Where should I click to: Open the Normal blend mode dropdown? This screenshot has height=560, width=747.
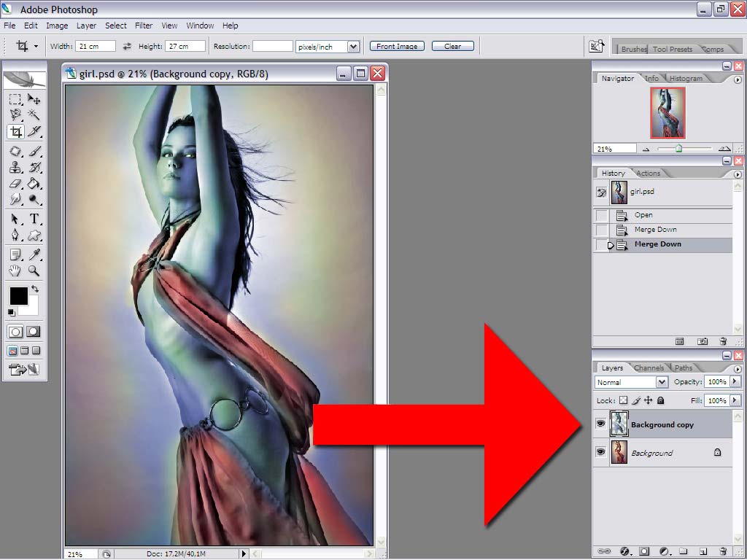coord(631,382)
